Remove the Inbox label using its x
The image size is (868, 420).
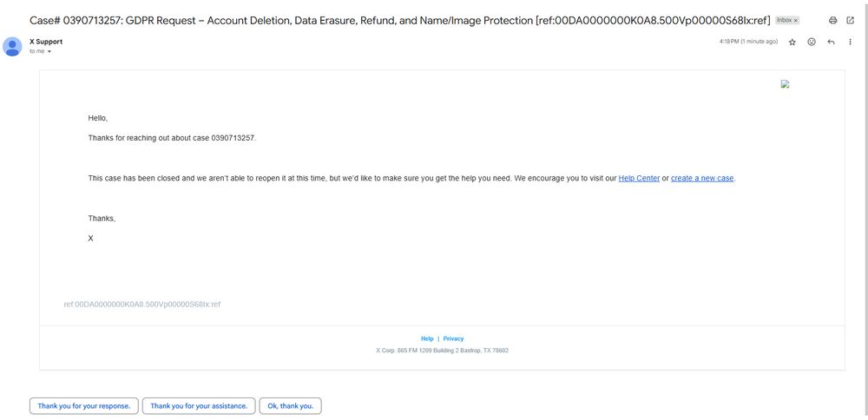(x=795, y=21)
